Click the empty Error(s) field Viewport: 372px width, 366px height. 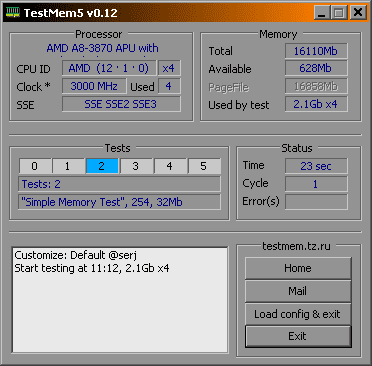click(316, 202)
